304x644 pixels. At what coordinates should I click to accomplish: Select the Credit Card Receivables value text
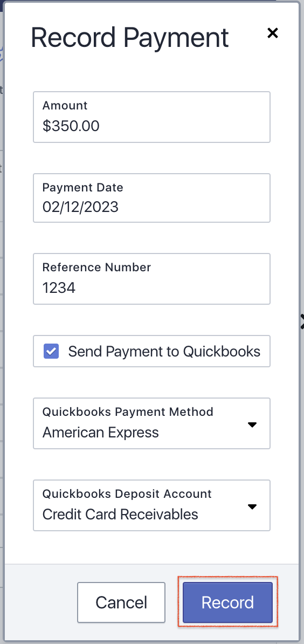tap(120, 514)
